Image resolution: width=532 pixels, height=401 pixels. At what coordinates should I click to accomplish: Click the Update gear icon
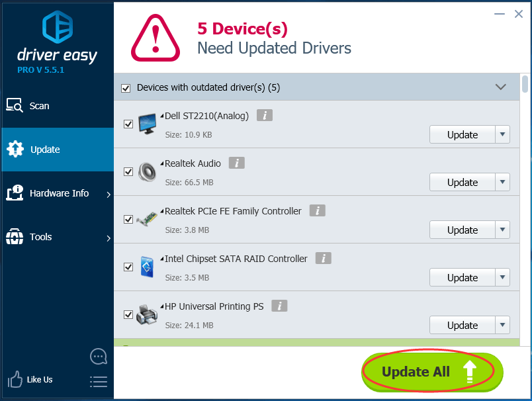[x=15, y=149]
